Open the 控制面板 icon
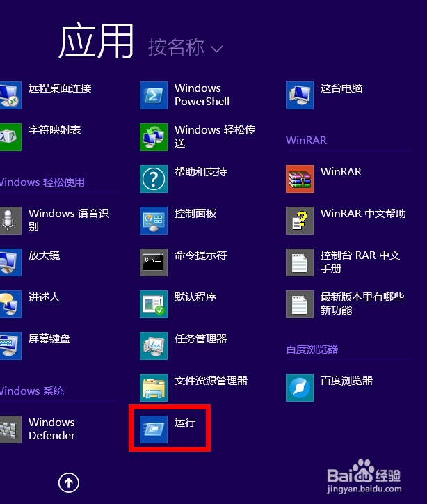Viewport: 427px width, 504px height. click(154, 221)
